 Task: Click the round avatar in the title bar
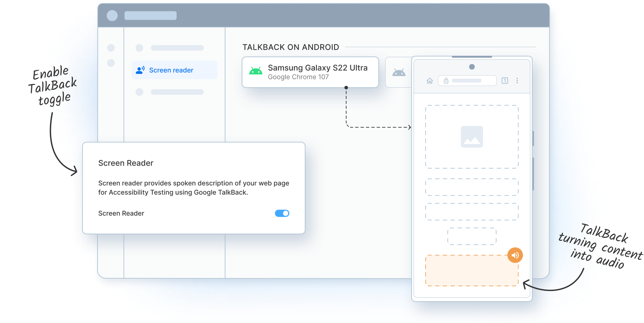click(112, 15)
